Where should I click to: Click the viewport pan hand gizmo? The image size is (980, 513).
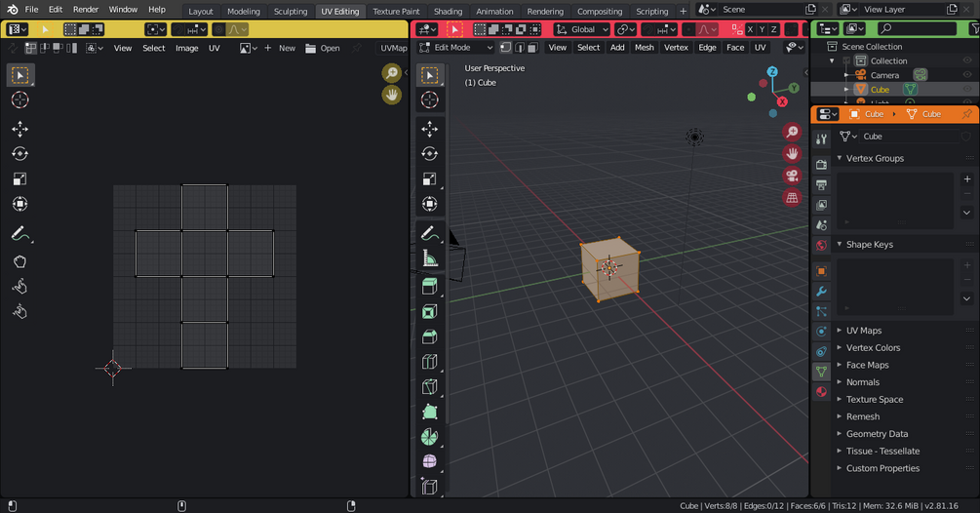click(x=792, y=154)
